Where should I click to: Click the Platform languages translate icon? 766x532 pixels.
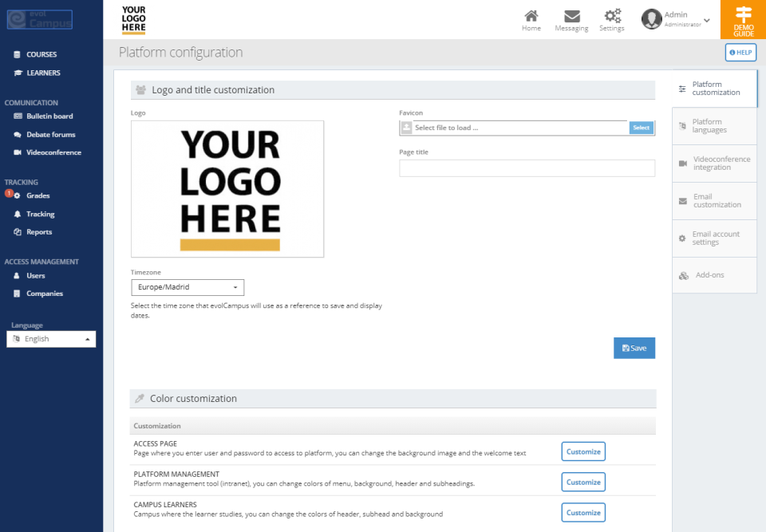(x=682, y=126)
